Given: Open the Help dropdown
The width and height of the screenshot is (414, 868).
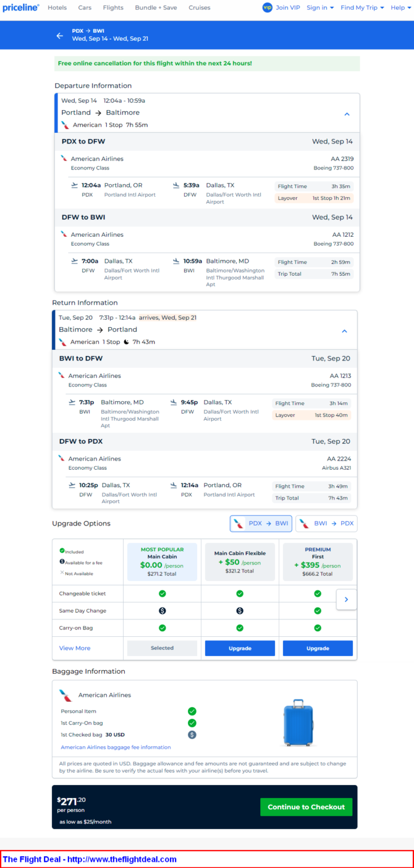Looking at the screenshot, I should tap(400, 7).
